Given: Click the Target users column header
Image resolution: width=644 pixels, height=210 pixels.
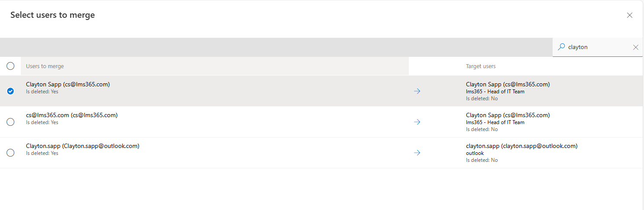Looking at the screenshot, I should coord(481,66).
